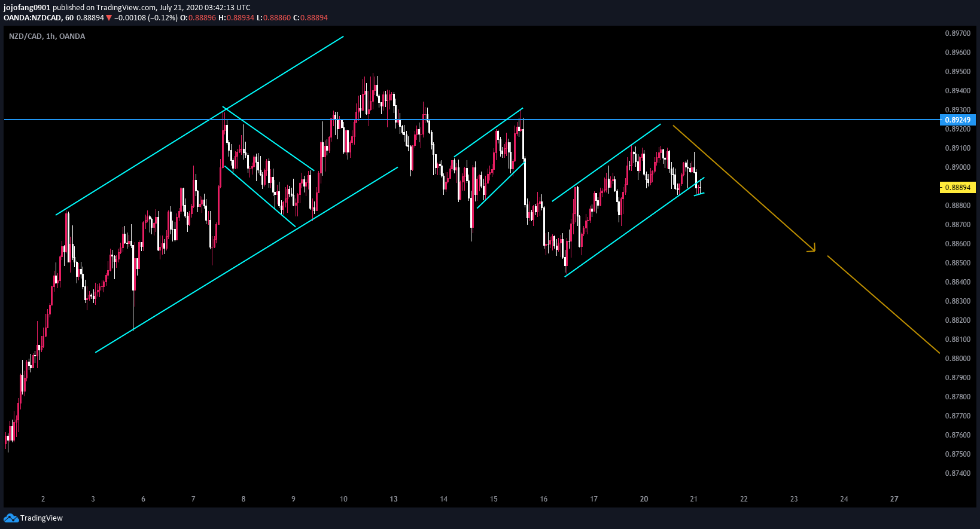
Task: Click the publish timestamp July 21, 2020 03:42:13 UTC
Action: point(205,8)
